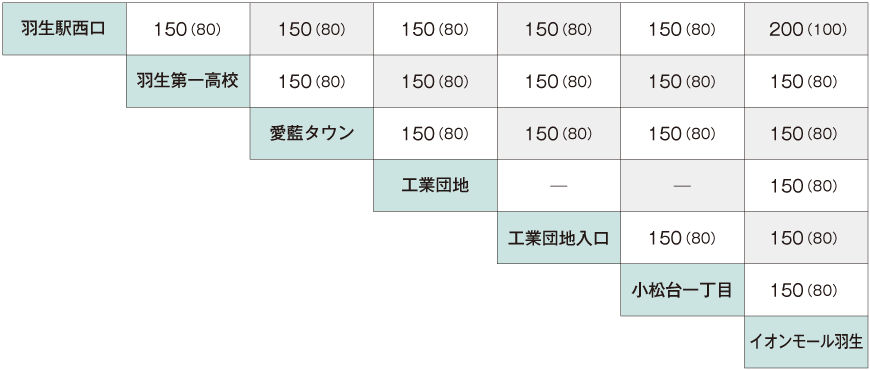Click dash cell between 工業団地 and 工業団地入口

(x=559, y=186)
